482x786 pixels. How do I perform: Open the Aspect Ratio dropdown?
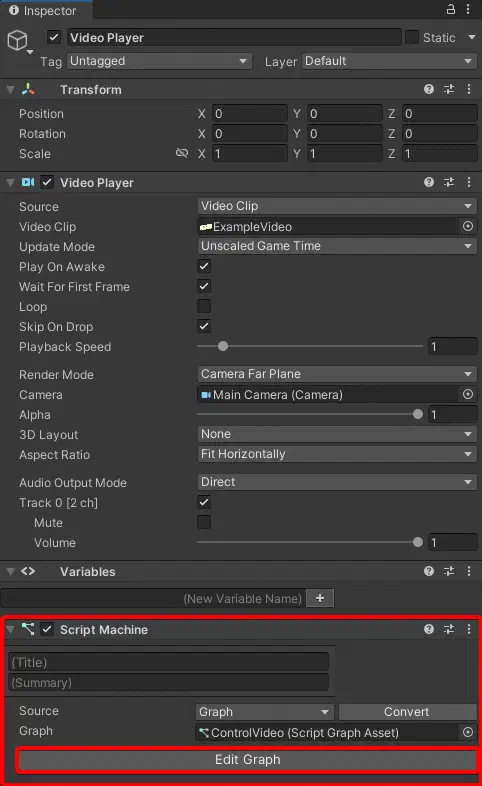pos(337,454)
